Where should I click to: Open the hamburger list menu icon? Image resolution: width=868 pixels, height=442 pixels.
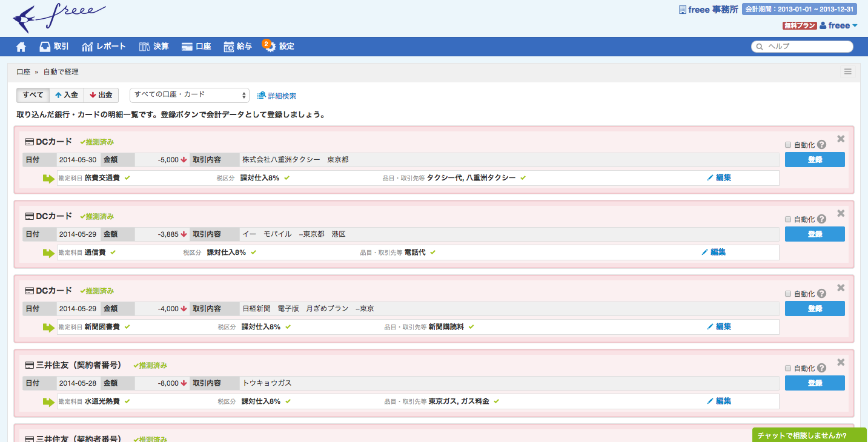pyautogui.click(x=848, y=71)
